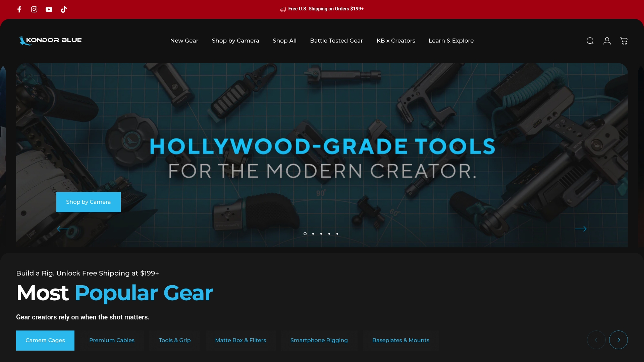
Task: Select the second carousel pagination dot
Action: [x=313, y=234]
